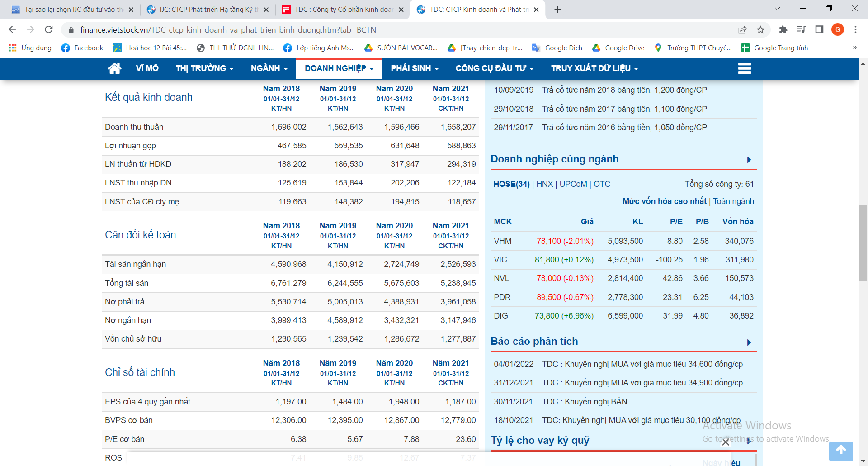Select HOSE(34) exchange tab
Viewport: 868px width, 466px height.
pos(511,184)
